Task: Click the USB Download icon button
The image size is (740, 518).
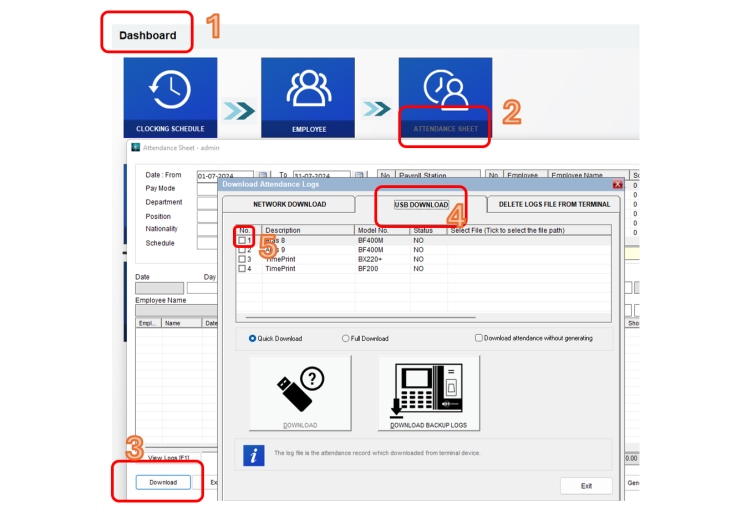Action: pos(300,393)
